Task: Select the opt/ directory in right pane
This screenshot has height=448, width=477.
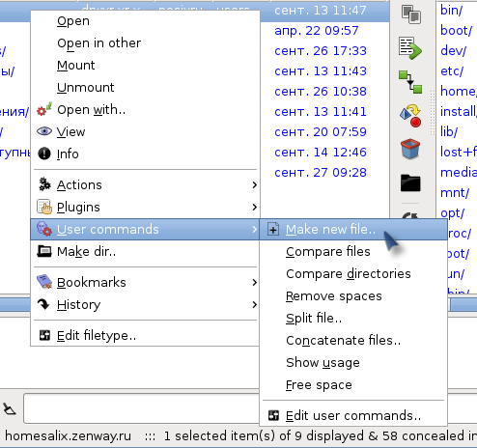Action: pyautogui.click(x=452, y=213)
